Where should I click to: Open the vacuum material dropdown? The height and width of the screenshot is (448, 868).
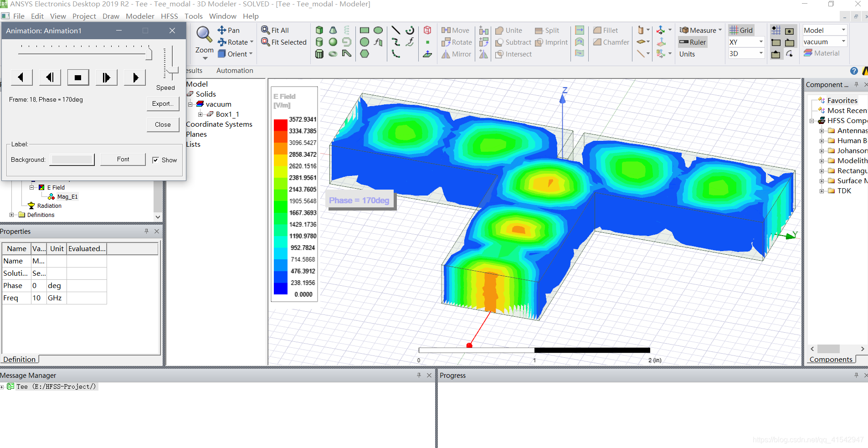843,41
